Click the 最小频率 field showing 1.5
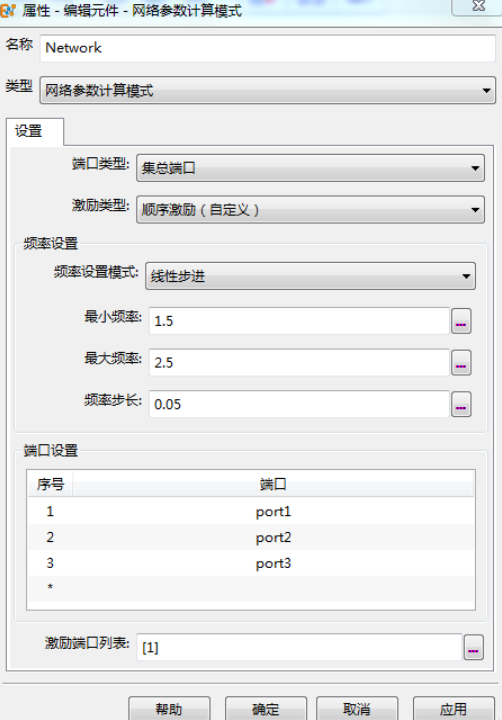The width and height of the screenshot is (502, 720). click(299, 321)
